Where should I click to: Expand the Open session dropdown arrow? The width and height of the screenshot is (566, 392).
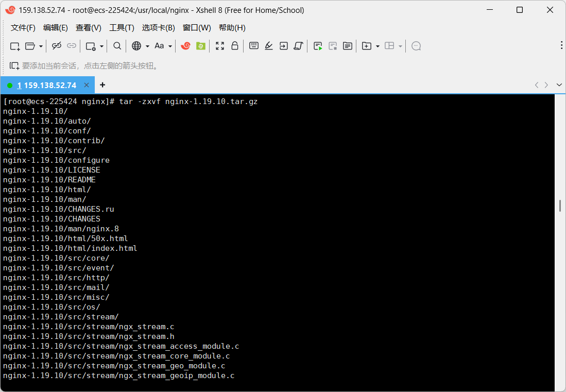(41, 46)
